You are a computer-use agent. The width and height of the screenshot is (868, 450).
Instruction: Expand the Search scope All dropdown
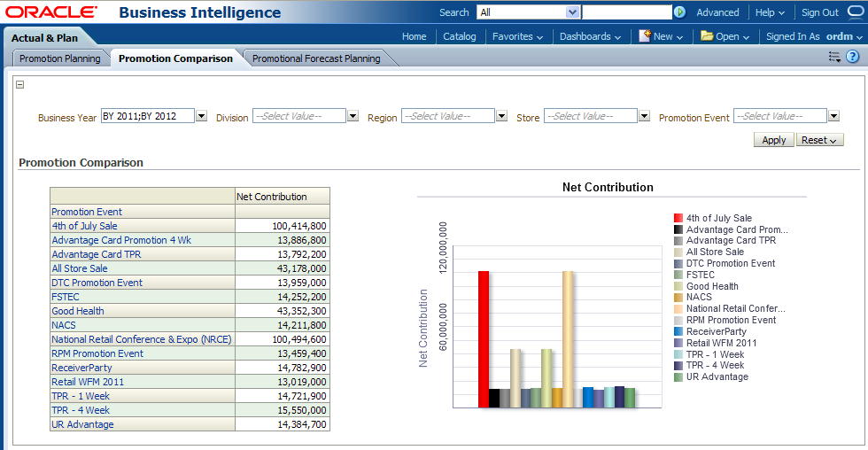[x=572, y=12]
